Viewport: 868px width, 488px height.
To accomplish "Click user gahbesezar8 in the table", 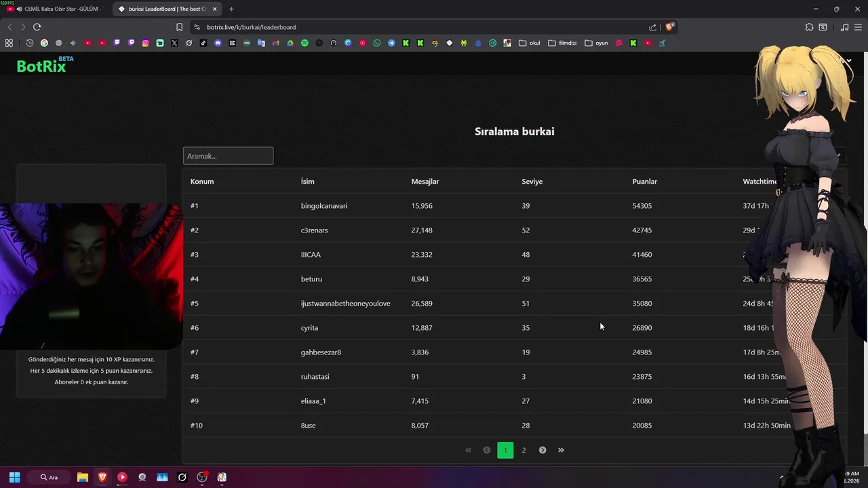I will [321, 352].
